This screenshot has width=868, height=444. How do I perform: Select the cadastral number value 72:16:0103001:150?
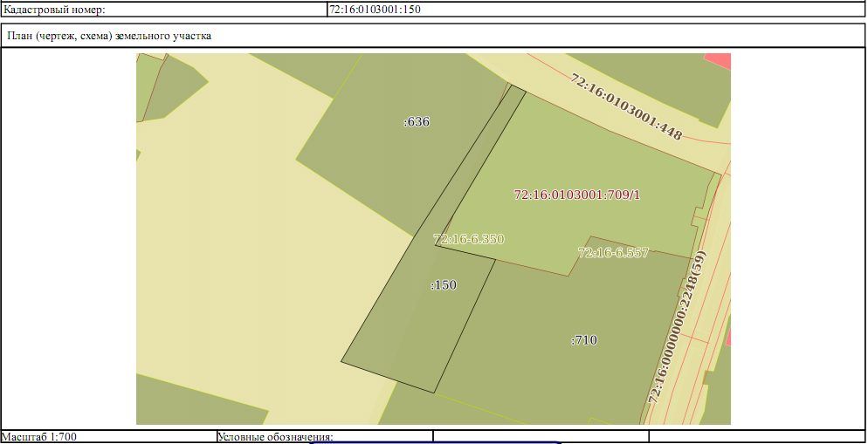375,10
